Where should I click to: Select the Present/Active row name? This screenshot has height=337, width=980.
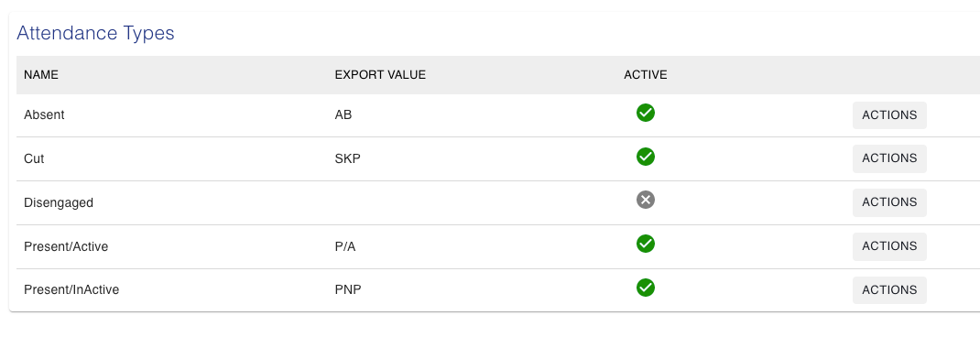click(66, 246)
